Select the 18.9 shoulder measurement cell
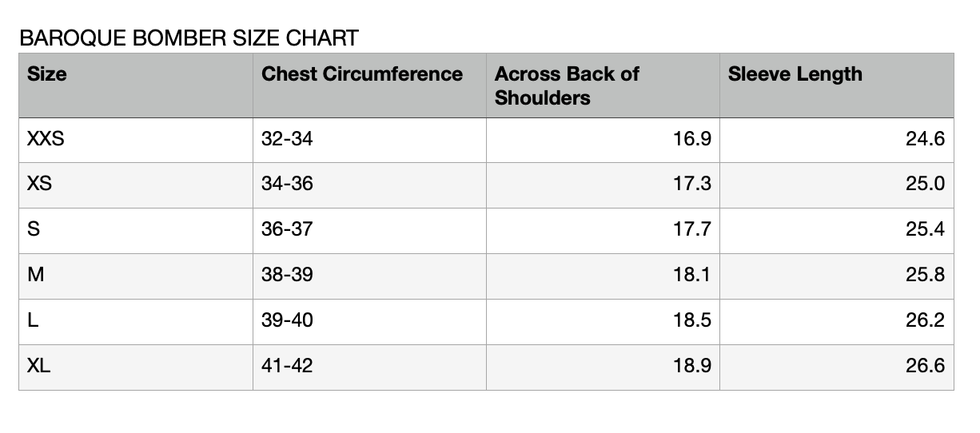Image resolution: width=980 pixels, height=433 pixels. (691, 366)
